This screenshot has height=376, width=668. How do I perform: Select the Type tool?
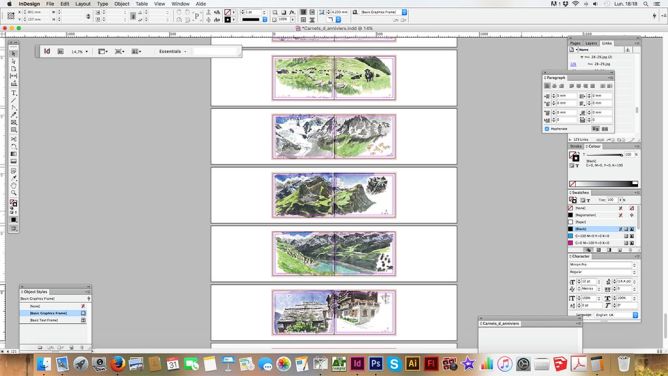pos(14,93)
